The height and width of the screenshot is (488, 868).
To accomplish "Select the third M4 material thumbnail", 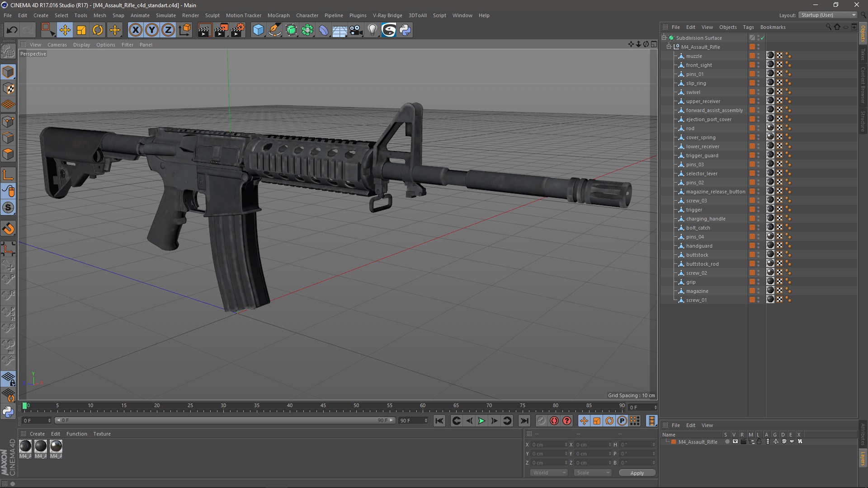I will (56, 446).
